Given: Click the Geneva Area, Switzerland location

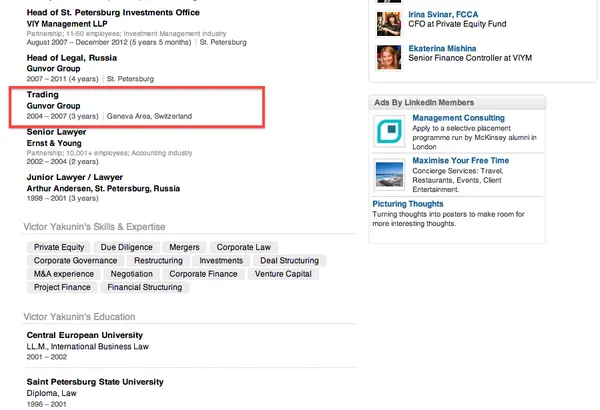Looking at the screenshot, I should pyautogui.click(x=149, y=116).
